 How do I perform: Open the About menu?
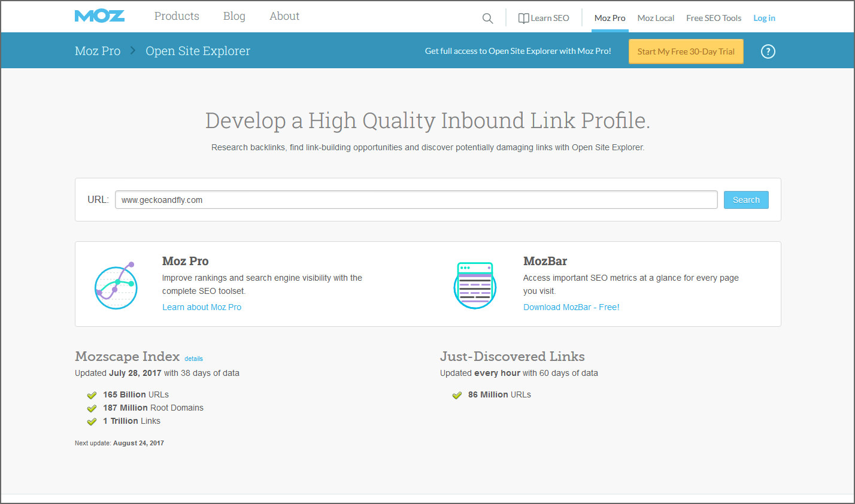(284, 16)
